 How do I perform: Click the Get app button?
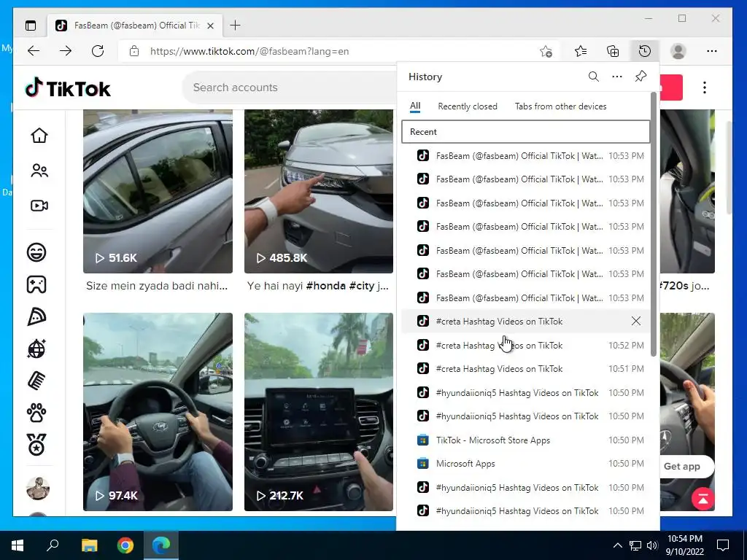pyautogui.click(x=682, y=466)
